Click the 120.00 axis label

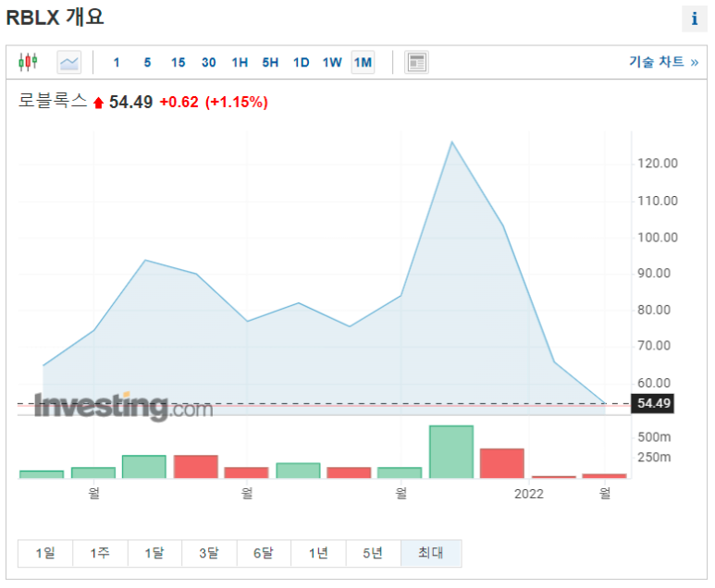tap(657, 164)
